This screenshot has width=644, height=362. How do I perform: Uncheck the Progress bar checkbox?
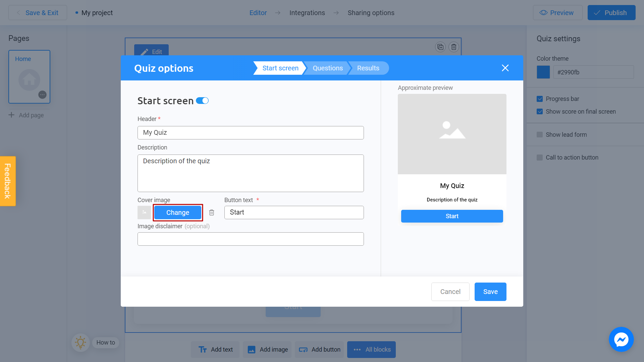coord(540,99)
